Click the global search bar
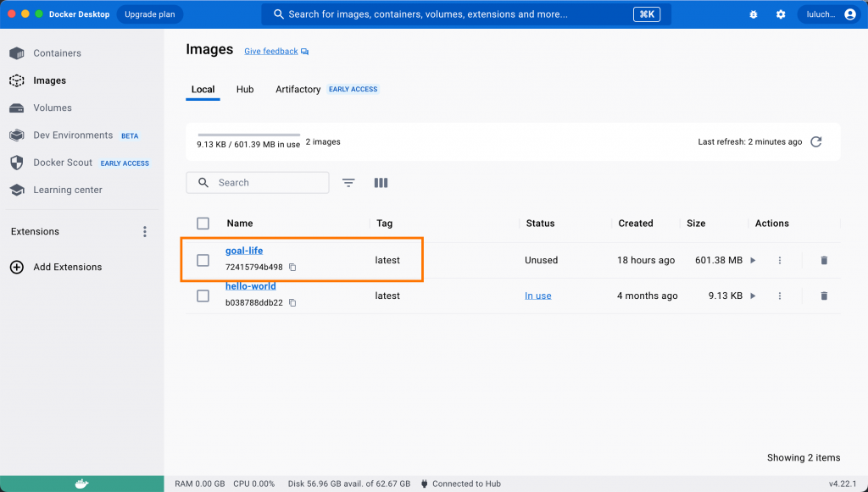Image resolution: width=868 pixels, height=492 pixels. [466, 14]
